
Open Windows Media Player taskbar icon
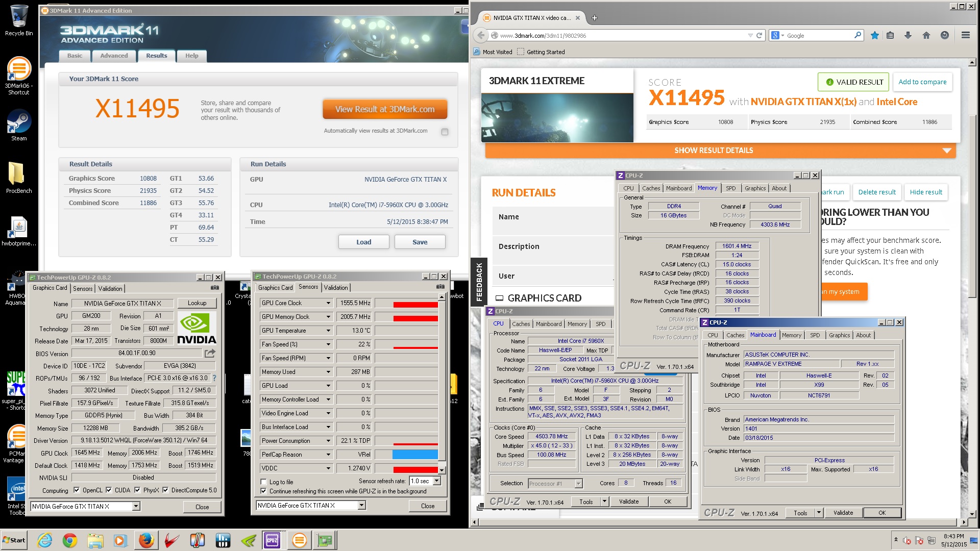120,540
